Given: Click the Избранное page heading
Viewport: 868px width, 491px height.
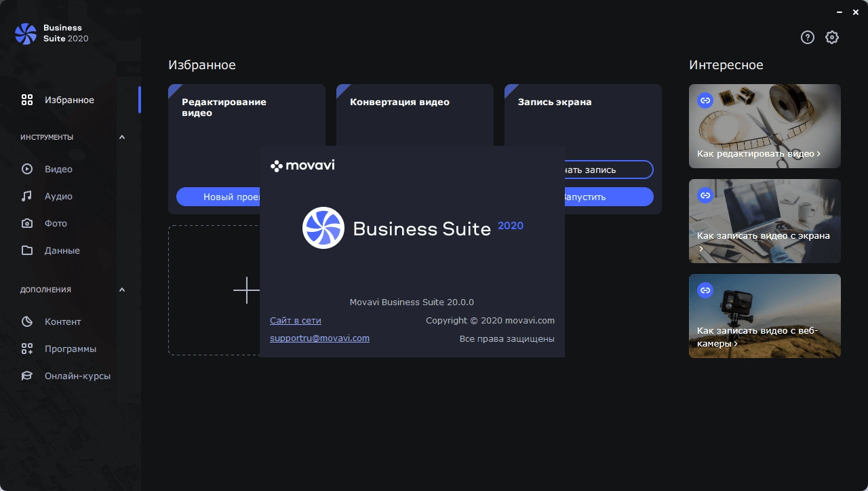Looking at the screenshot, I should [202, 65].
